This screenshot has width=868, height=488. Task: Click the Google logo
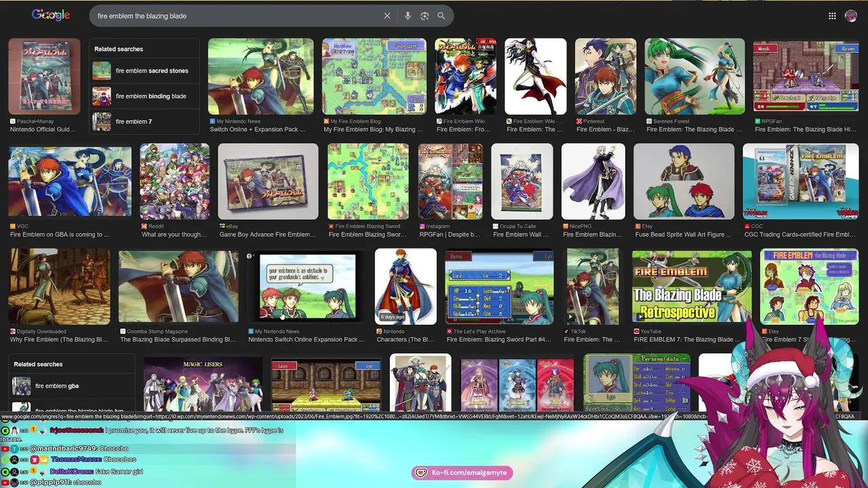click(51, 15)
